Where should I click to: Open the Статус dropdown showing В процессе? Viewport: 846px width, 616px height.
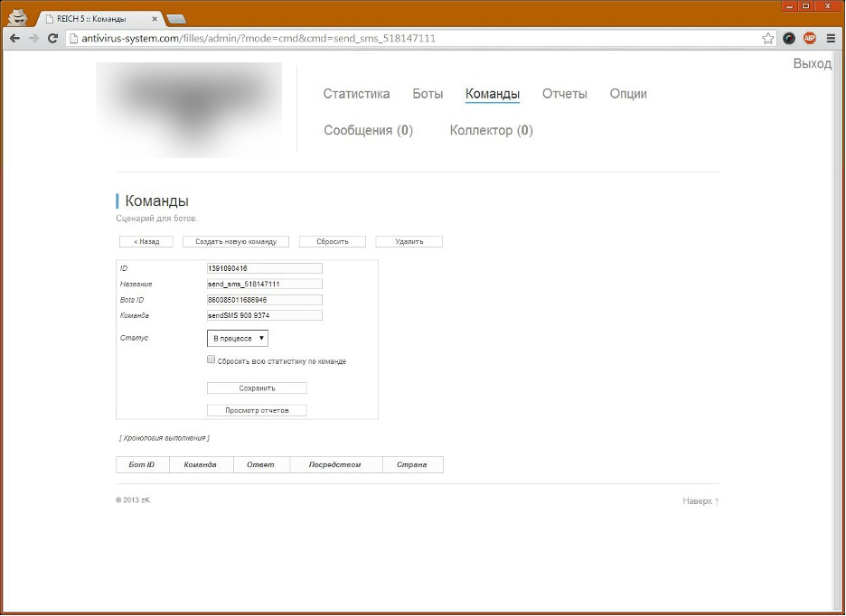point(237,338)
